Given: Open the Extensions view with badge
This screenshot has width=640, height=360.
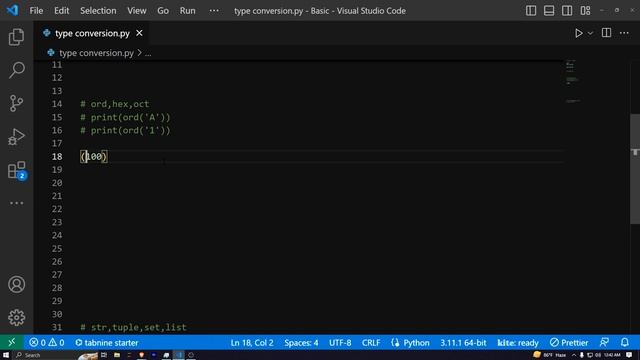Looking at the screenshot, I should 16,170.
